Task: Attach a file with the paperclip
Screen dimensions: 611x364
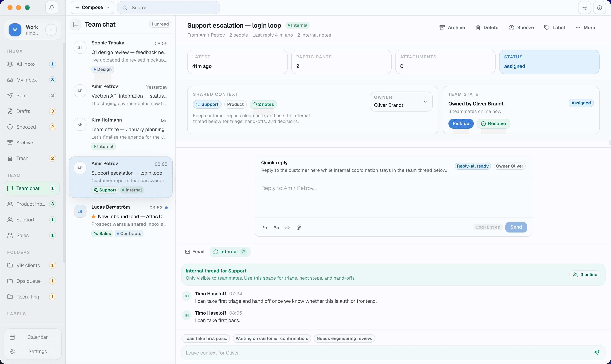Action: (x=299, y=227)
